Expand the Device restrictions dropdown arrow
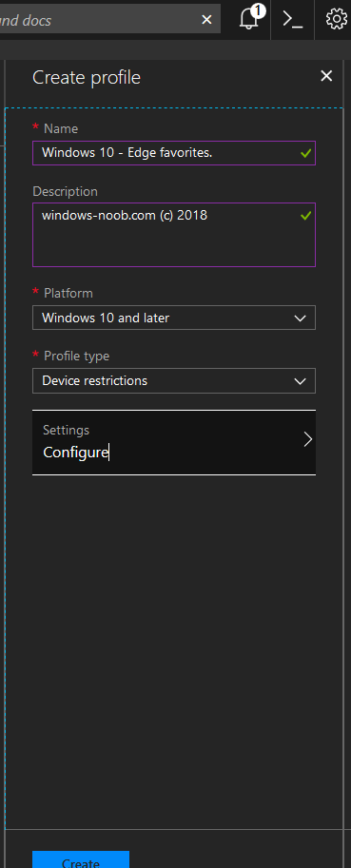The image size is (351, 868). click(x=300, y=381)
